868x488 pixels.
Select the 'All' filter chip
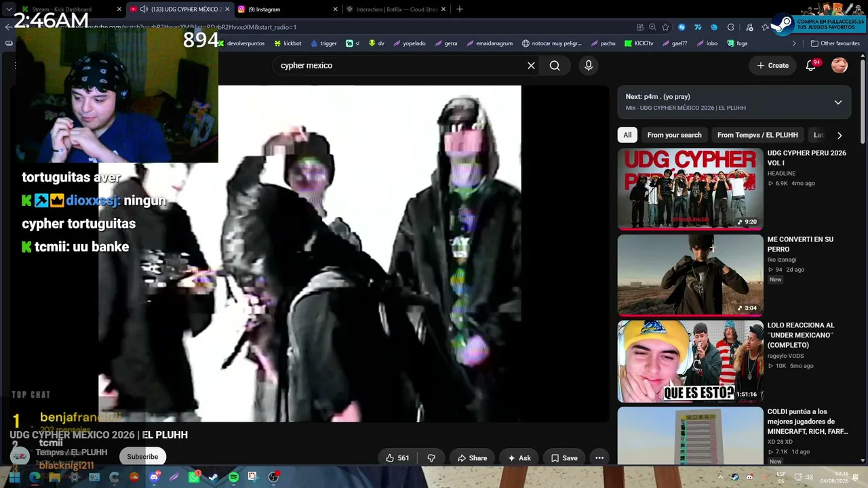[627, 135]
